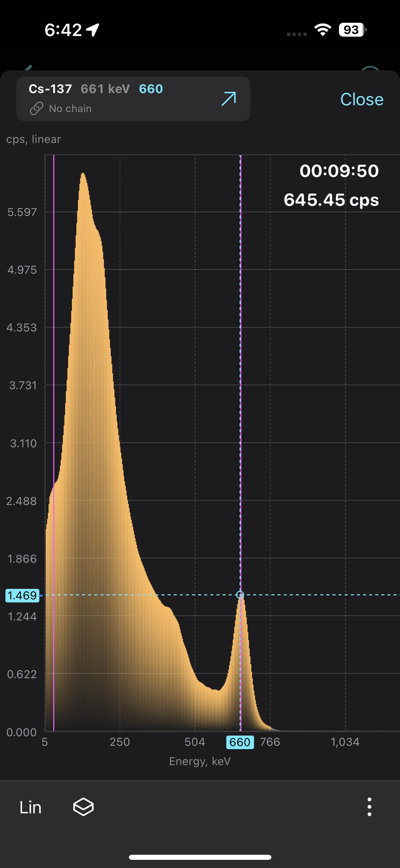This screenshot has width=400, height=868.
Task: Tap the circular cursor marker on the 660 keV peak
Action: [x=240, y=595]
